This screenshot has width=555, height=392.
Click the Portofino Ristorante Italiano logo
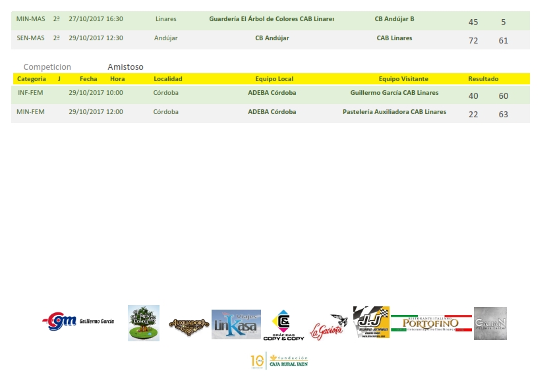[x=431, y=323]
